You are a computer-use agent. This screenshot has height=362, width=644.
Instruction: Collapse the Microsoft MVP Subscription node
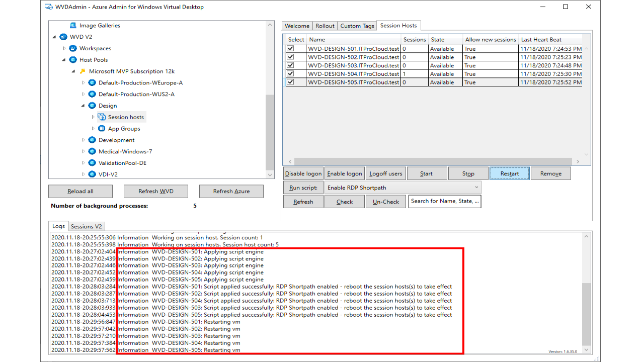point(73,71)
